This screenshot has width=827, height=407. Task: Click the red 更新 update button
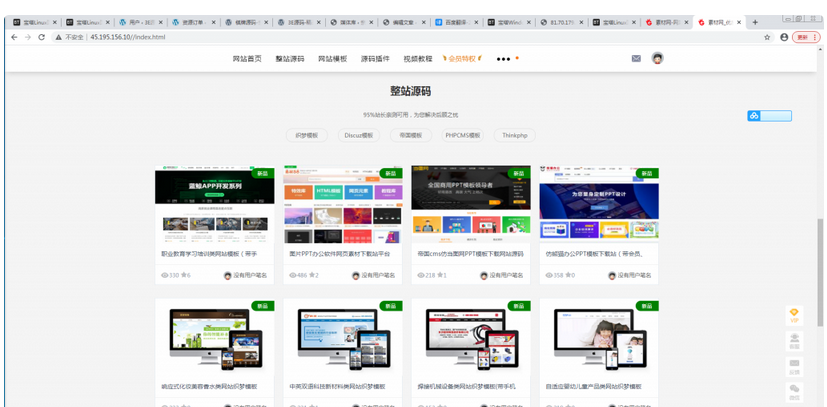(802, 37)
